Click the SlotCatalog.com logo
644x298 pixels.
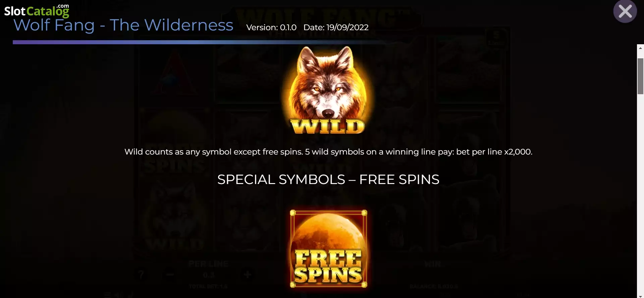(37, 10)
